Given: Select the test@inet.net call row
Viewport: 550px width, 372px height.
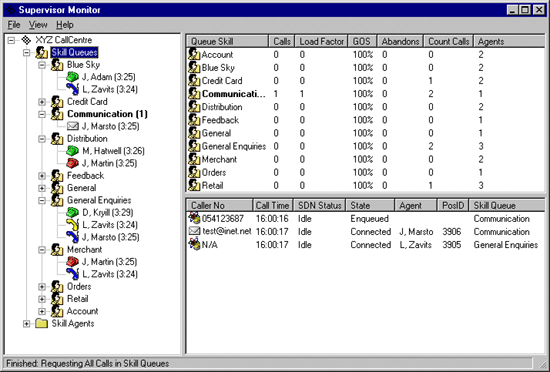Looking at the screenshot, I should 365,231.
